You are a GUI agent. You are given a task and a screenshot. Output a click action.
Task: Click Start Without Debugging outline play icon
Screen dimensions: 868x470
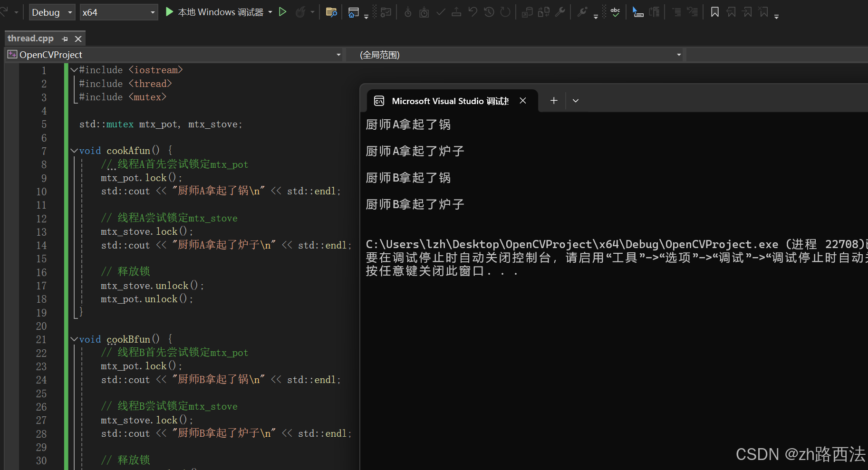point(283,12)
